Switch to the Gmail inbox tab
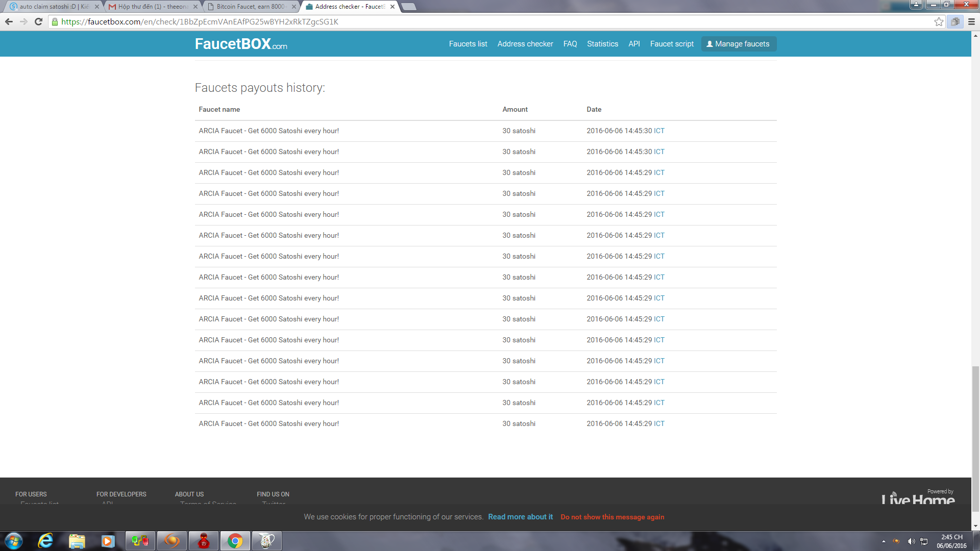980x551 pixels. click(x=152, y=7)
